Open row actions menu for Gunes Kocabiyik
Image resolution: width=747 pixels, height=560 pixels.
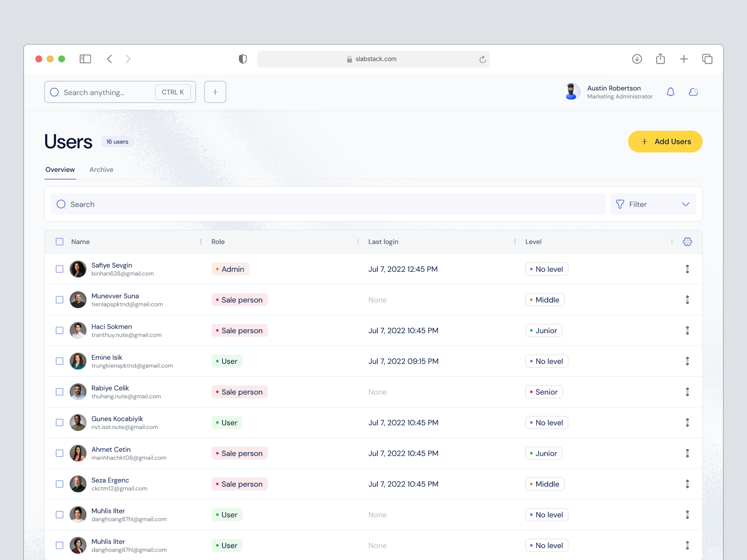click(x=687, y=423)
